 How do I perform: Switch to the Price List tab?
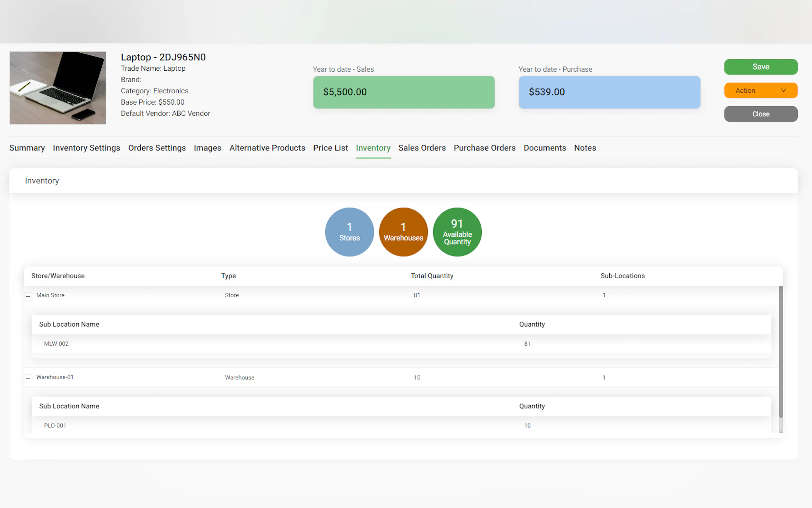[x=330, y=148]
